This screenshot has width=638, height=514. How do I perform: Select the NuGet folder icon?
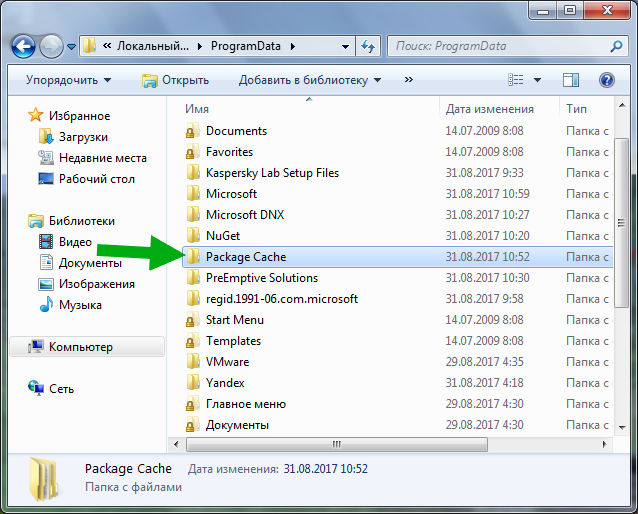193,236
